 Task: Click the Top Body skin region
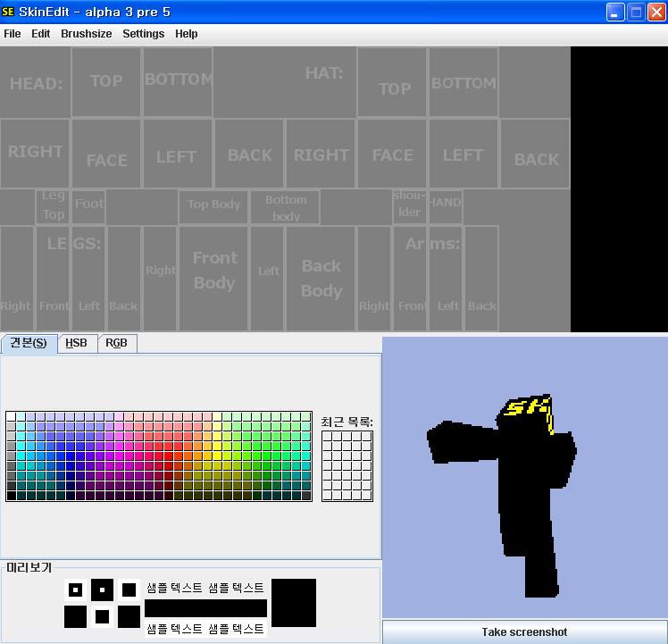click(x=213, y=206)
